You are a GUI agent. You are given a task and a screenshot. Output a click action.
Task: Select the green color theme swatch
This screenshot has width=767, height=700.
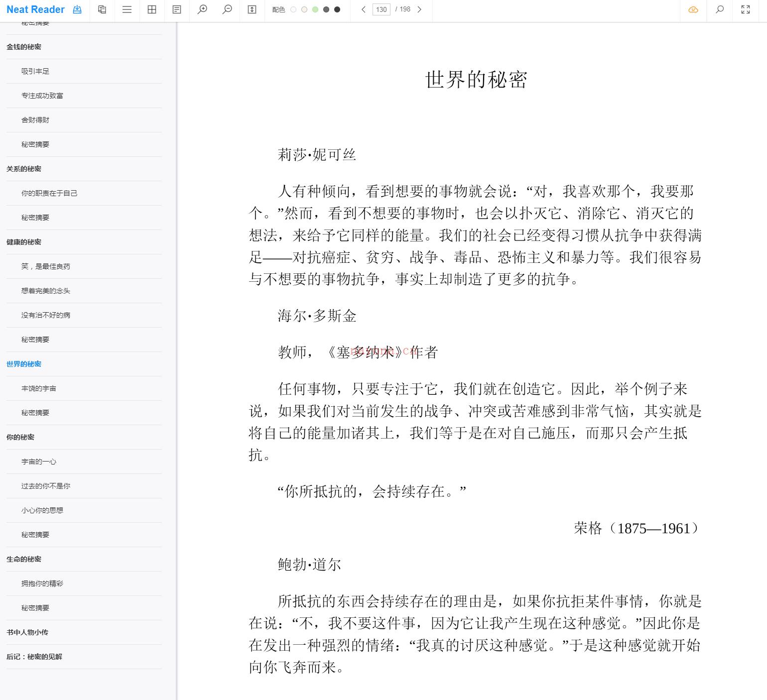pos(315,9)
